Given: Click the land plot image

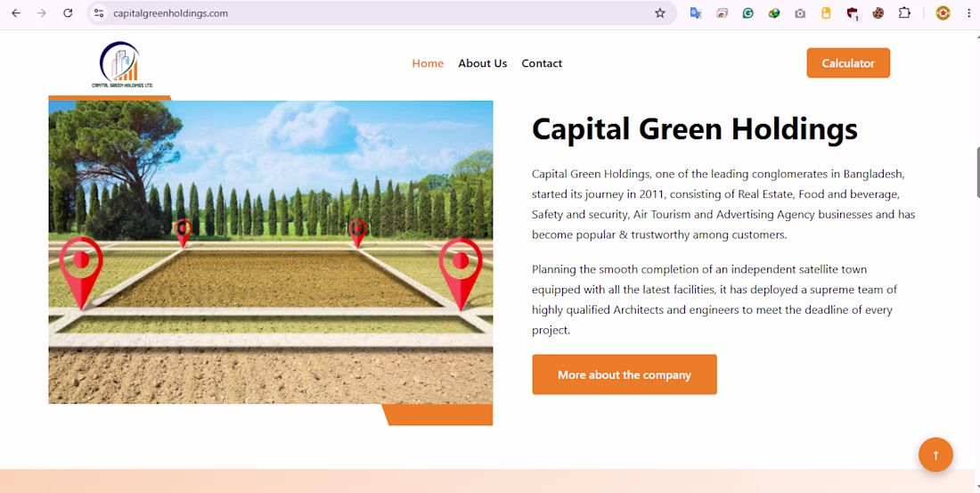Looking at the screenshot, I should (x=271, y=252).
